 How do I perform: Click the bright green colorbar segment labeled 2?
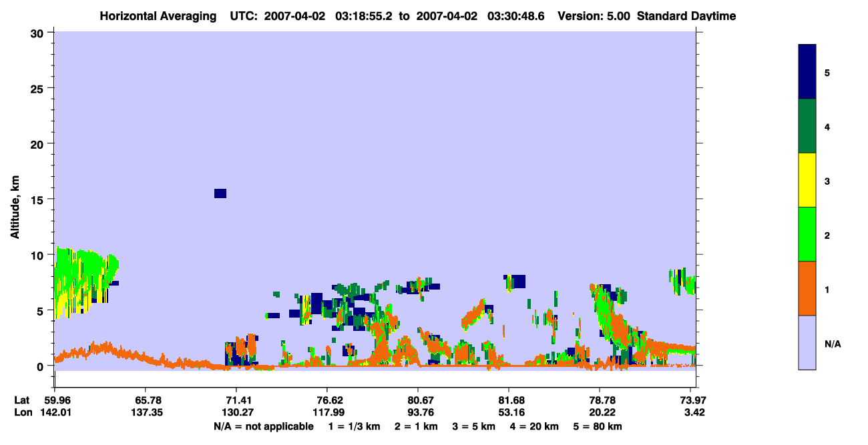807,234
